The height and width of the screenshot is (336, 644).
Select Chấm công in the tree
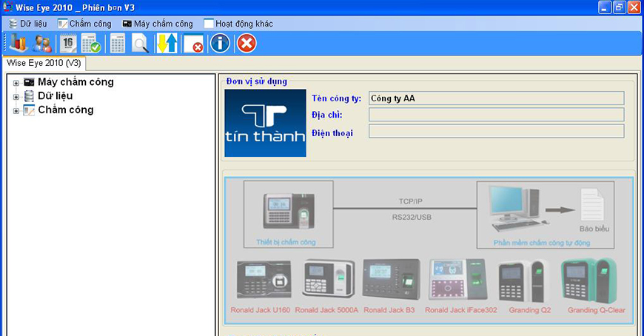(66, 110)
